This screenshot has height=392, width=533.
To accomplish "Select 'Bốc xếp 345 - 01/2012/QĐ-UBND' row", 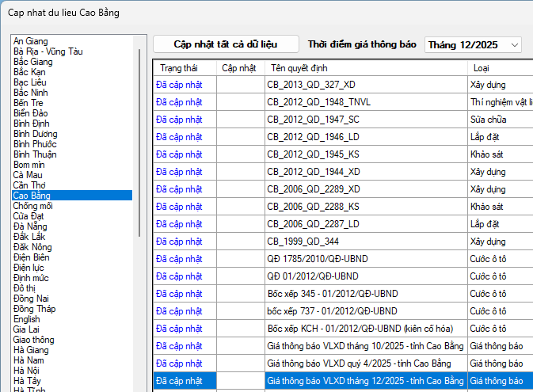I will pos(332,294).
